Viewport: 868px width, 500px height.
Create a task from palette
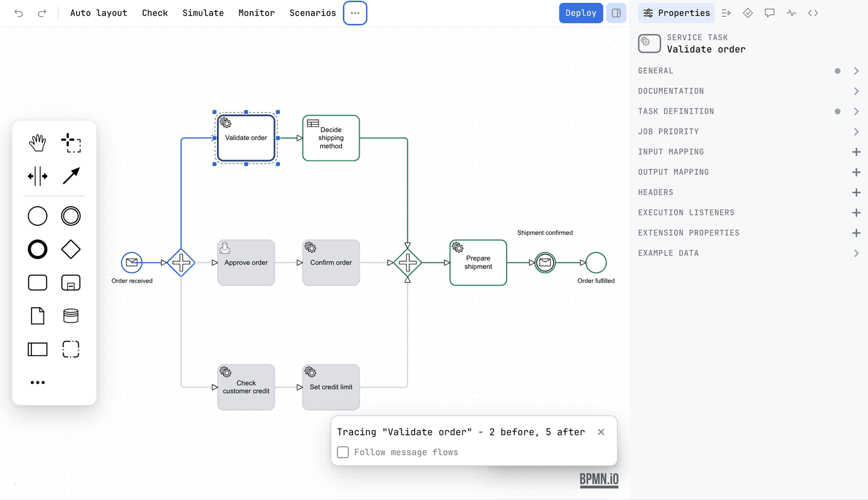(37, 283)
